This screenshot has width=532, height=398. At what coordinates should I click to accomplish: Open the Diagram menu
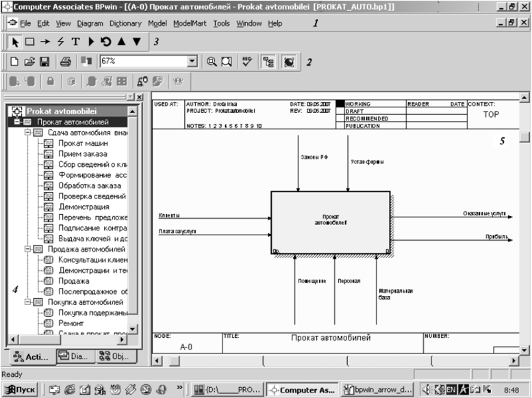tap(90, 23)
